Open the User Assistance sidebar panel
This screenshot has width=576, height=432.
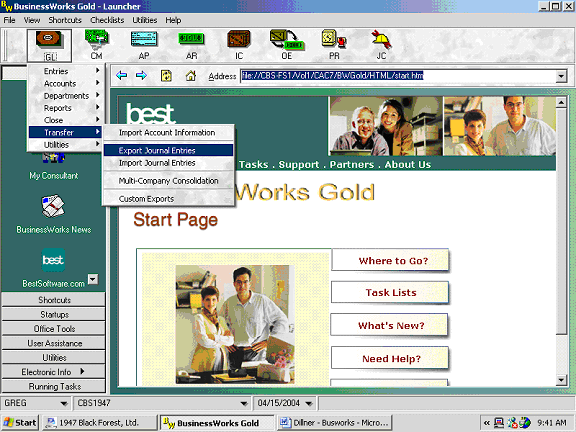(x=54, y=343)
